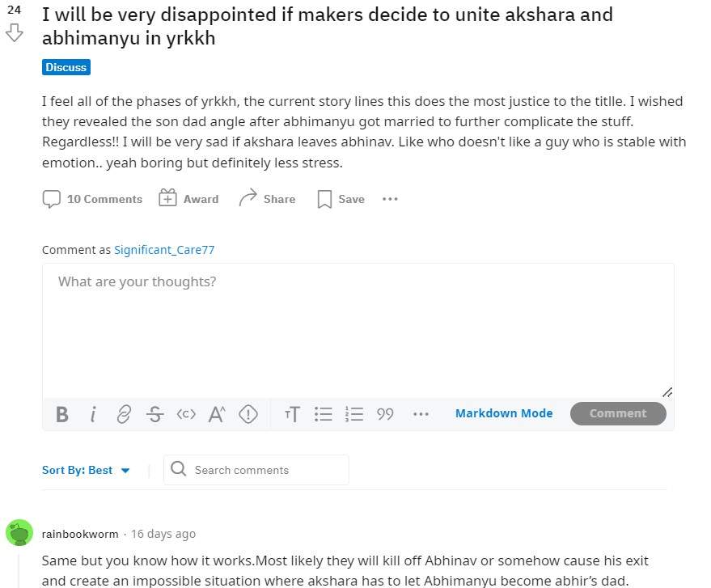
Task: Open the post overflow options menu
Action: click(x=390, y=198)
